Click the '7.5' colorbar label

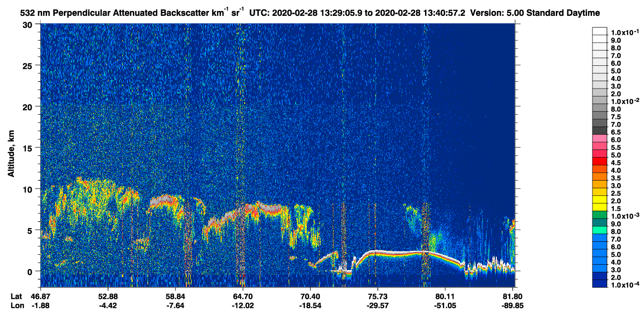(x=616, y=117)
